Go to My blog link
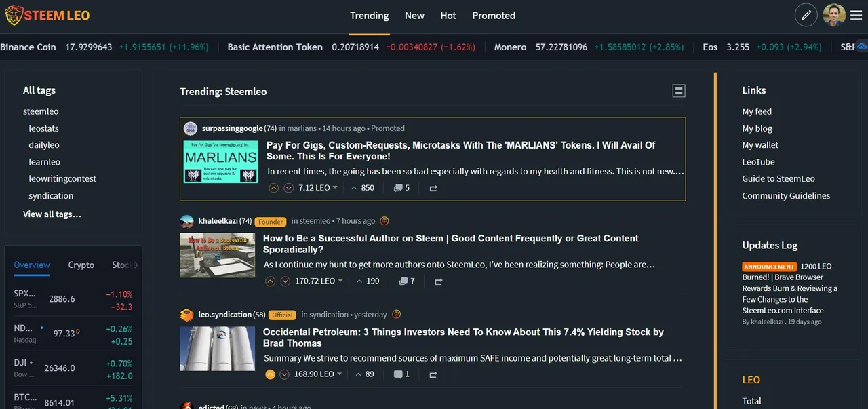The width and height of the screenshot is (868, 409). coord(757,128)
